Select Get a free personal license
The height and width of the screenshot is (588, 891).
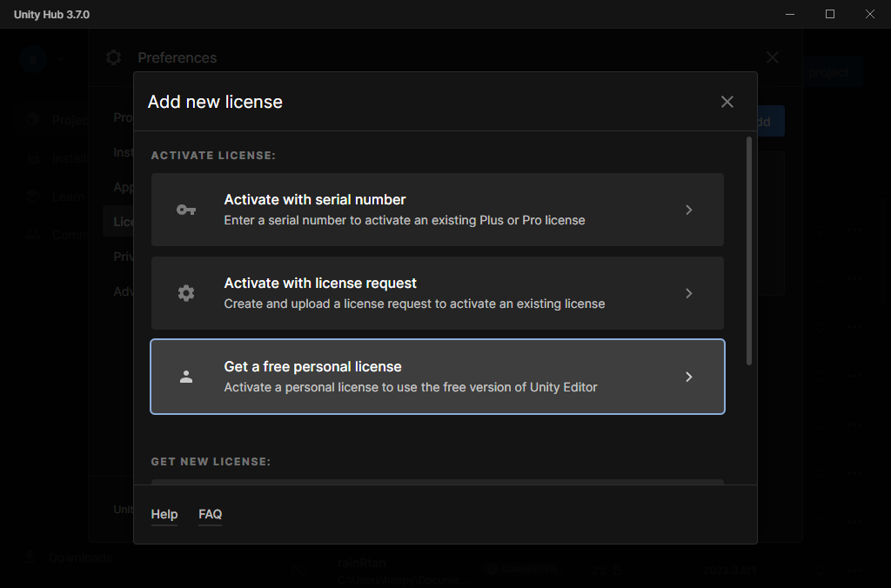(438, 377)
